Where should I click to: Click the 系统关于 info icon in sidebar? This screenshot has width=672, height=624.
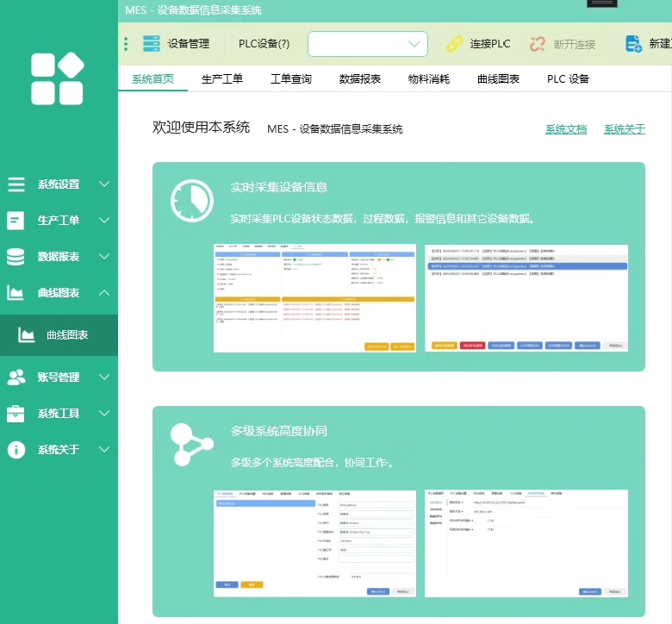[16, 450]
